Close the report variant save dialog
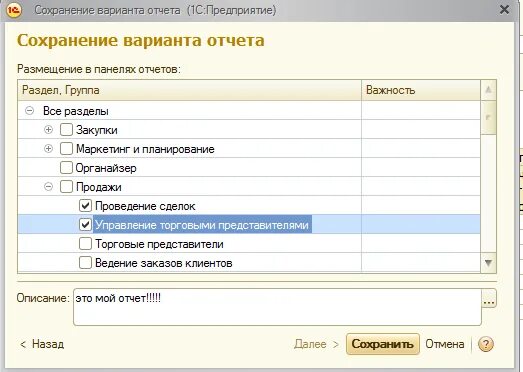Viewport: 523px width, 372px height. tap(504, 9)
